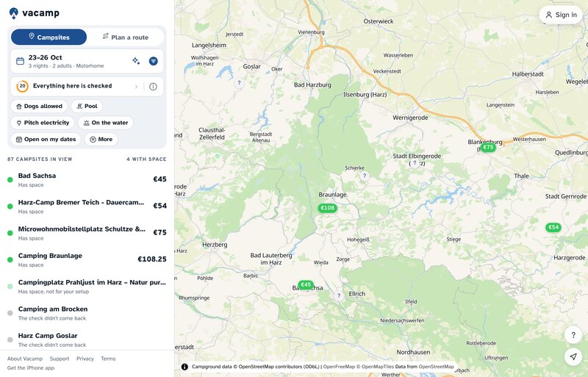588x377 pixels.
Task: Open Microwohnmobilstellplatz Schultze listing
Action: point(87,232)
